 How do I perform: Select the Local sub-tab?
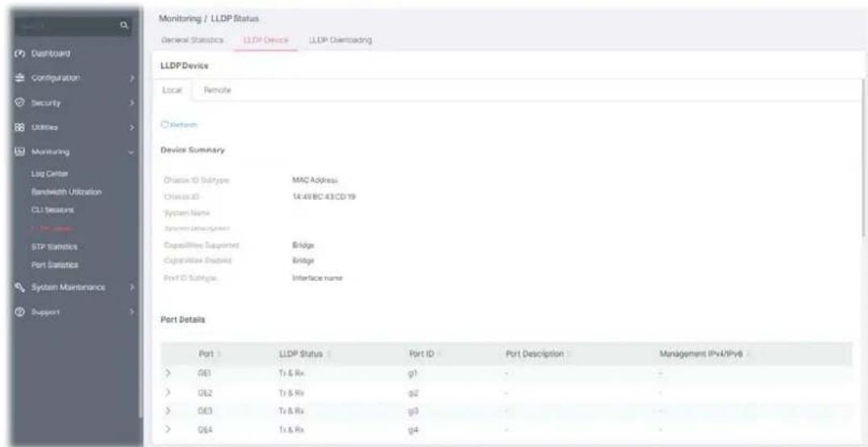coord(172,90)
